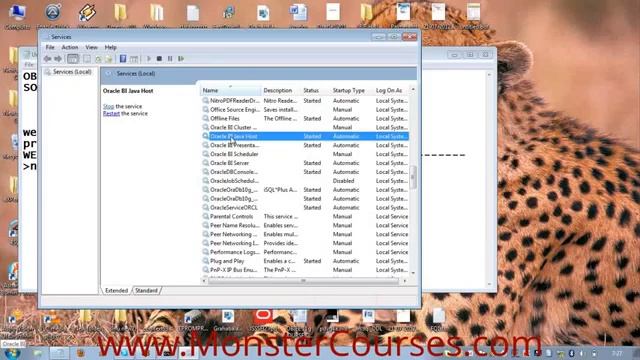Select the Oracle BI Cluster service row
Screen dimensions: 640x360
(x=305, y=127)
